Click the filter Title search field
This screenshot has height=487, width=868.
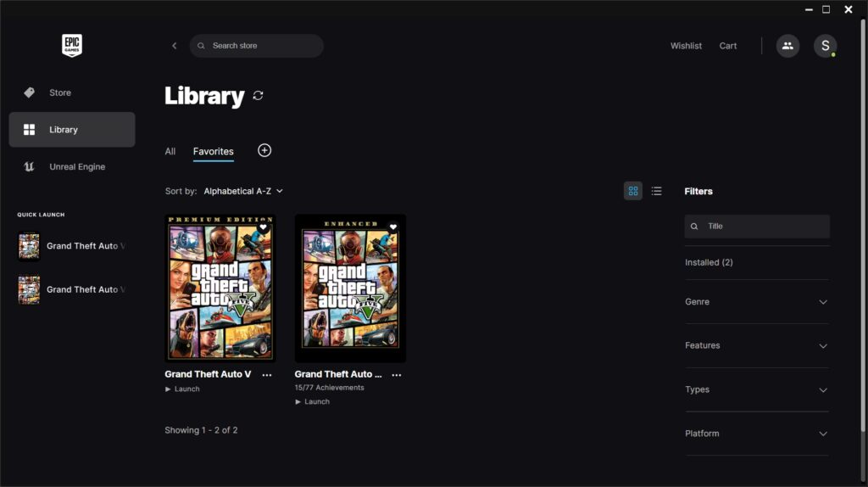point(757,227)
